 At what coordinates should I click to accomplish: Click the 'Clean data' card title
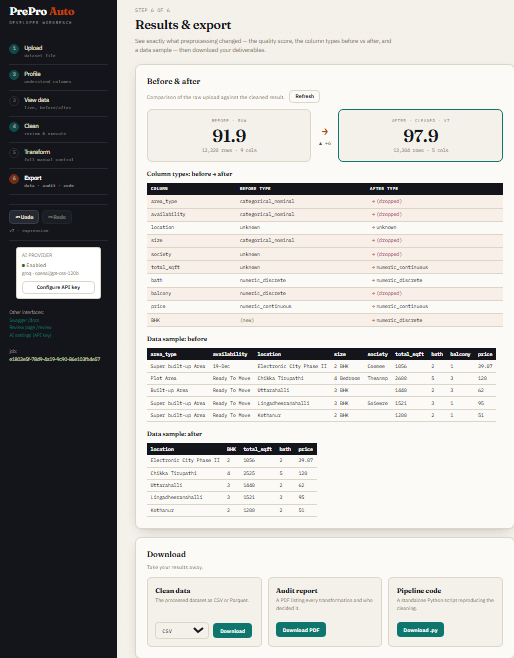[x=173, y=590]
